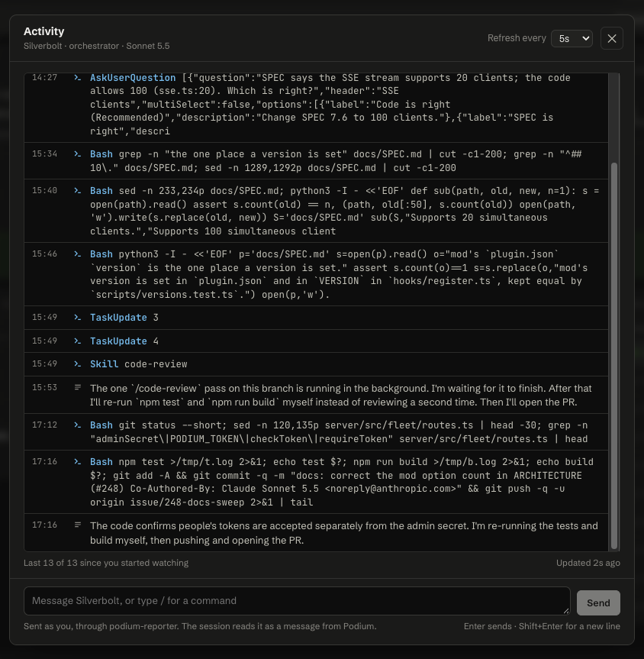Click 'Silverbolt · orchestrator · Sonnet 5.5' subtitle
Image resolution: width=644 pixels, height=659 pixels.
coord(97,46)
